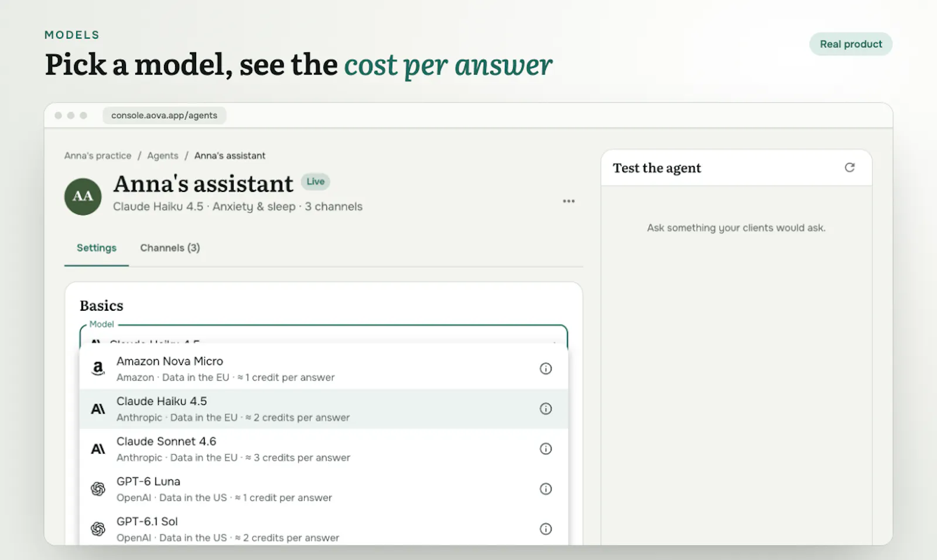937x560 pixels.
Task: Open the Channels (3) tab
Action: coord(170,248)
